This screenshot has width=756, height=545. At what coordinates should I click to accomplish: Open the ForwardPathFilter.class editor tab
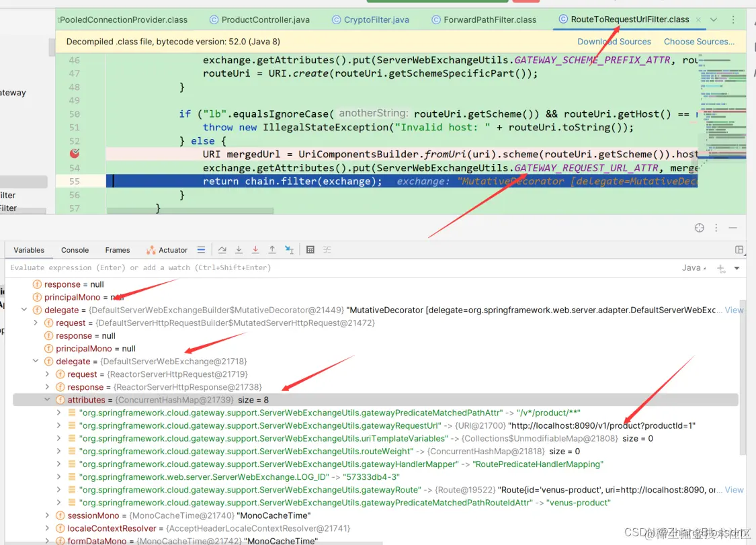[x=484, y=19]
